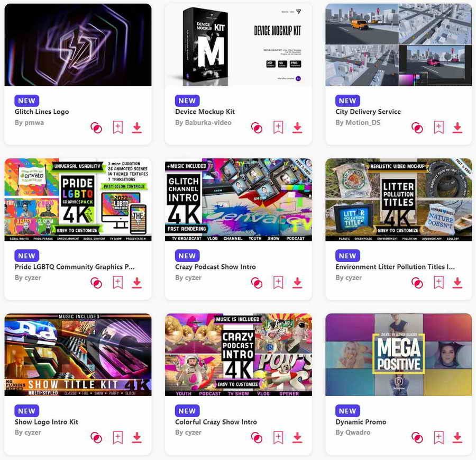Image resolution: width=476 pixels, height=460 pixels.
Task: Bookmark the Show Logo Intro Kit
Action: 118,437
